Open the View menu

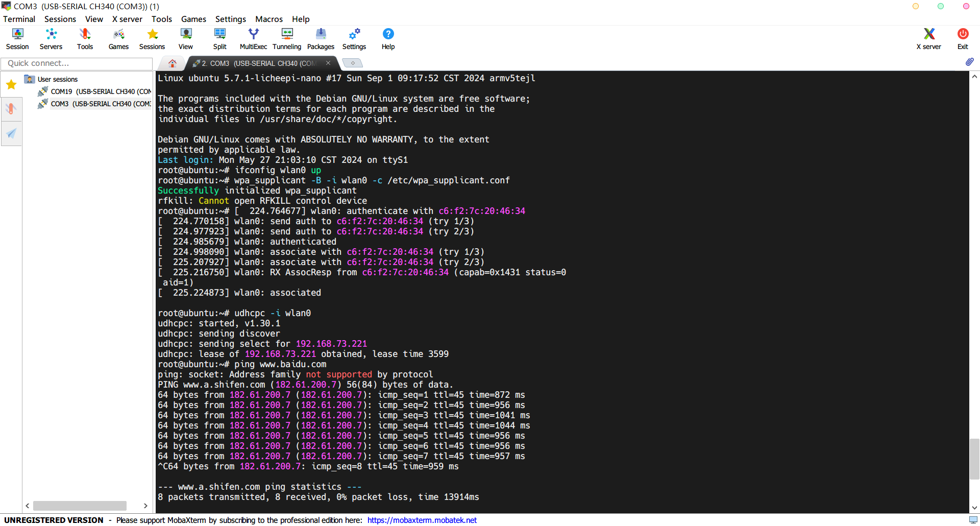(94, 19)
